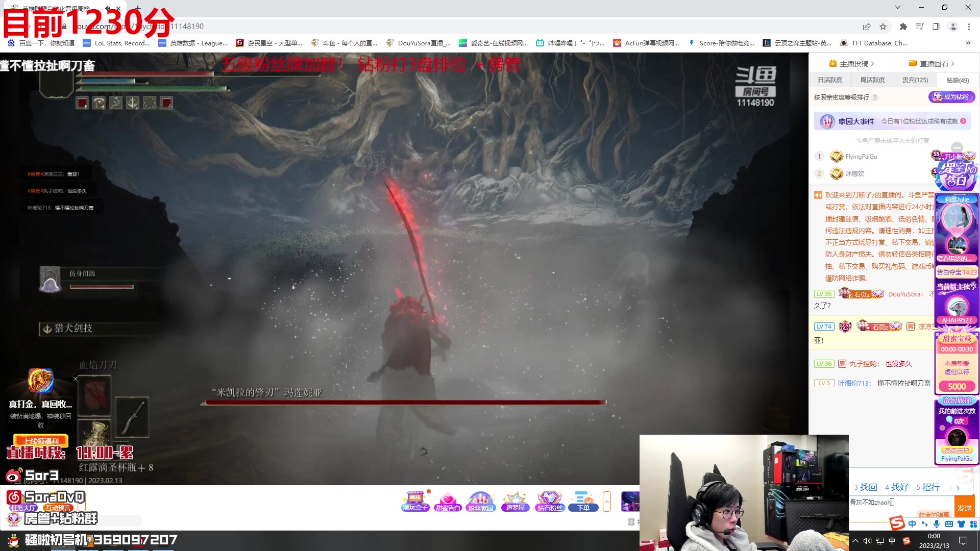Screen dimensions: 980x551
Task: Choose IME candidate 3 找回
Action: pyautogui.click(x=866, y=487)
